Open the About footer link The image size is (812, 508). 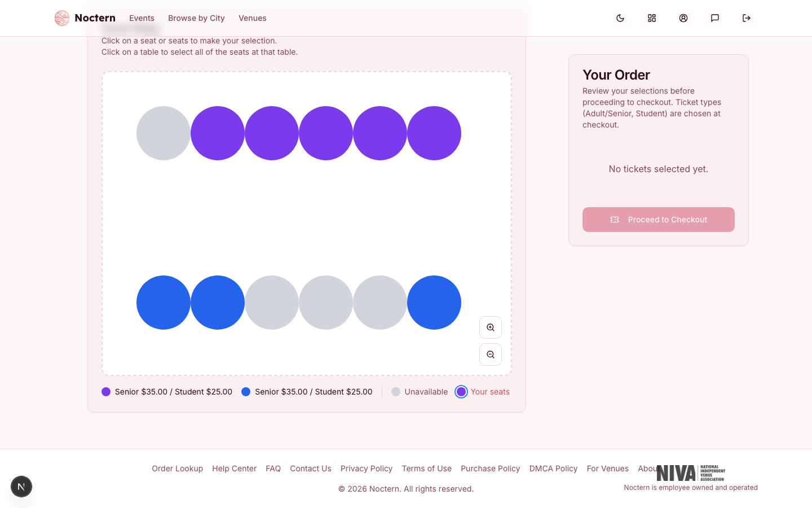click(648, 468)
